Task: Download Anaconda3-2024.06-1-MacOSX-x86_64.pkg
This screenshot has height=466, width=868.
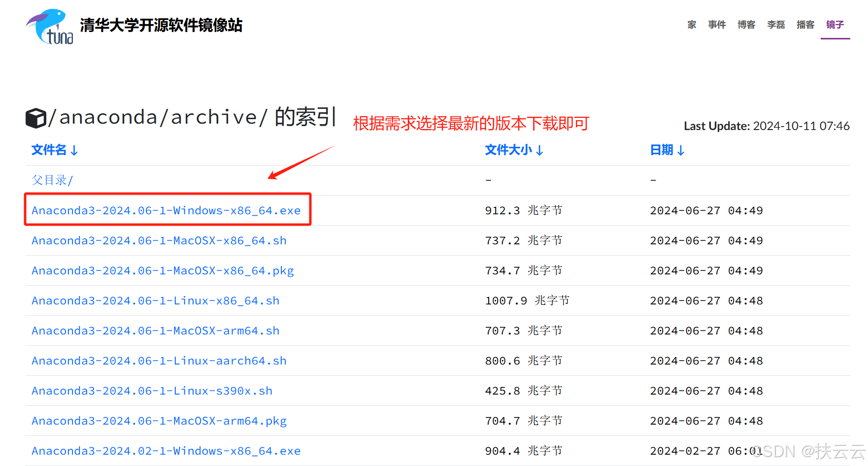Action: coord(163,271)
